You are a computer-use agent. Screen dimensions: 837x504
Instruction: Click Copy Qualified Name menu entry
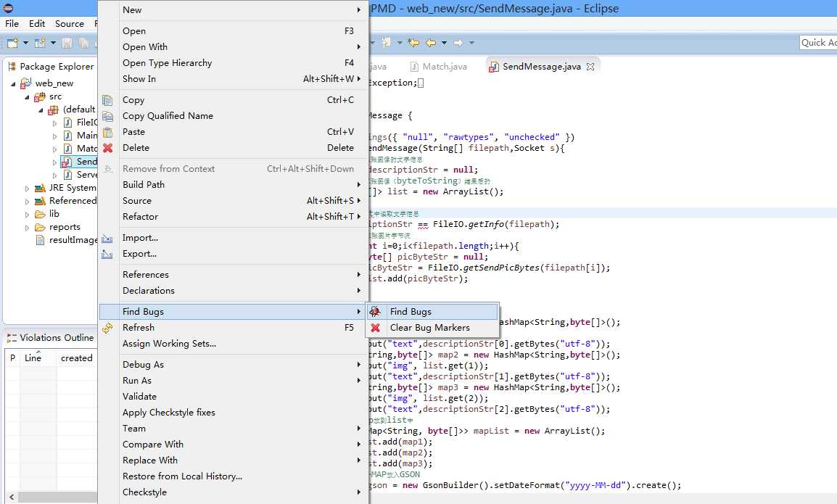(234, 116)
